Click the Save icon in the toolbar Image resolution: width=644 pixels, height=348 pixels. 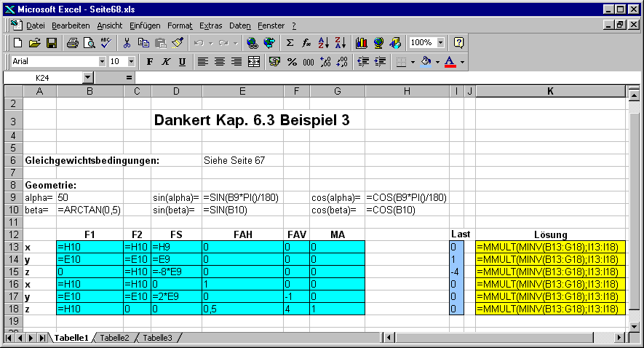coord(52,43)
